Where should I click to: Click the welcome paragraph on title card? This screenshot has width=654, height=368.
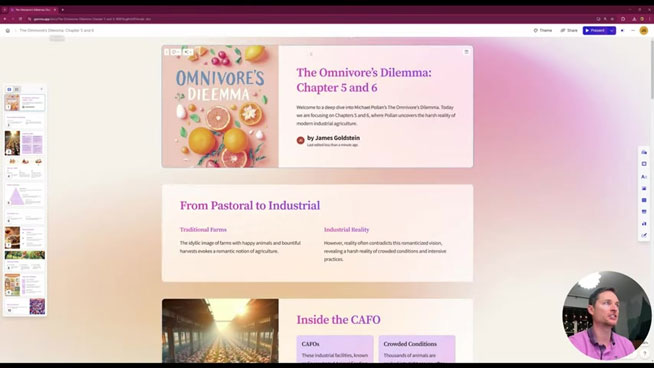tap(376, 115)
